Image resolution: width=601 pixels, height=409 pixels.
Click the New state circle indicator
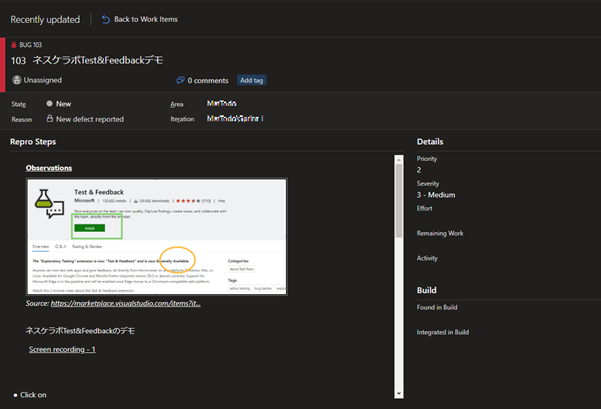49,103
